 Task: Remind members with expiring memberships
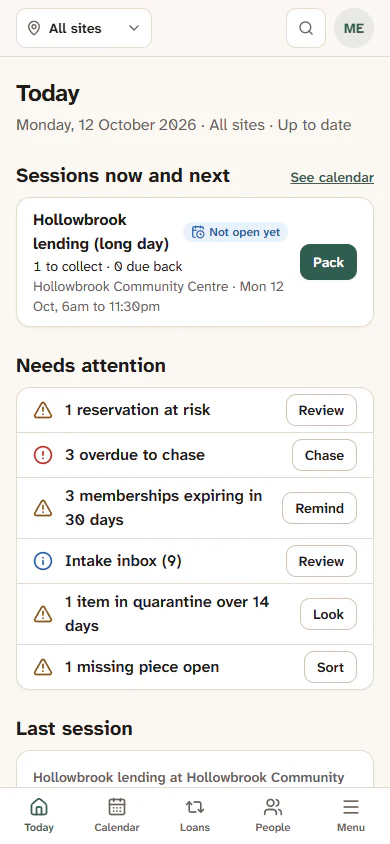pos(320,508)
